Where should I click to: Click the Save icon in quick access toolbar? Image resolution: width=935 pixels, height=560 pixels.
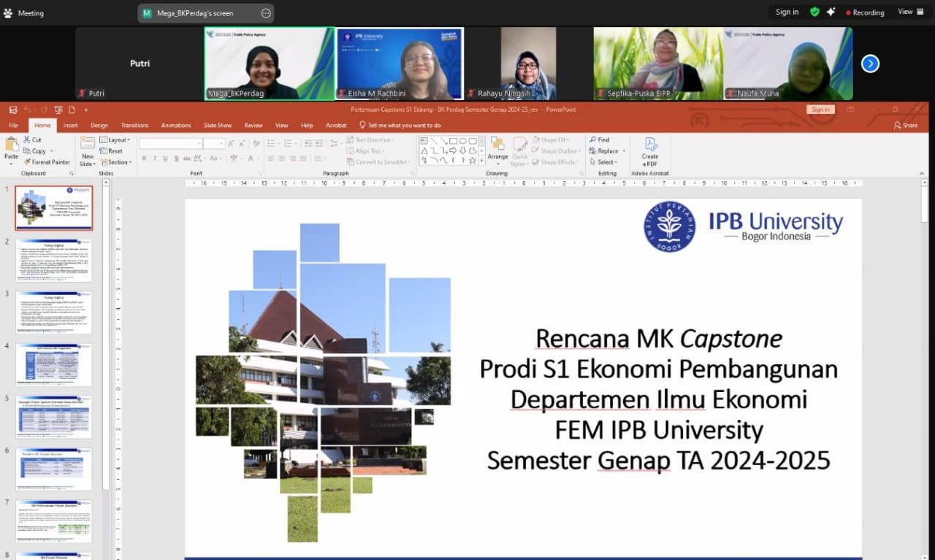(13, 110)
